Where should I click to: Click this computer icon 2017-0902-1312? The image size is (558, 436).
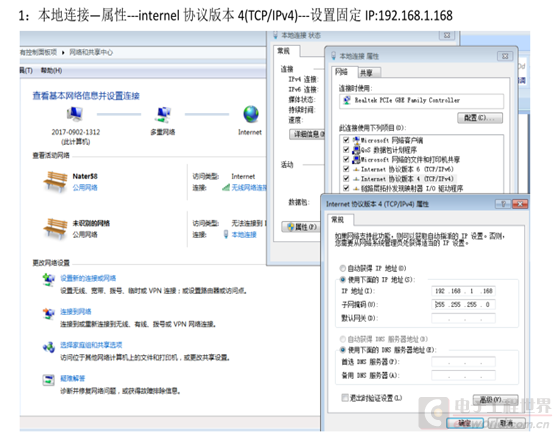click(x=75, y=114)
